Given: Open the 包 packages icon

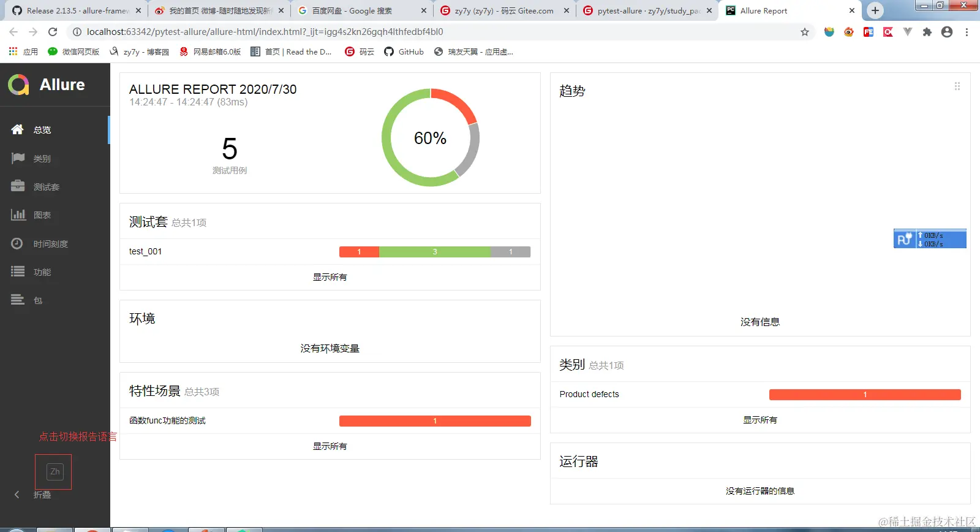Looking at the screenshot, I should [18, 300].
